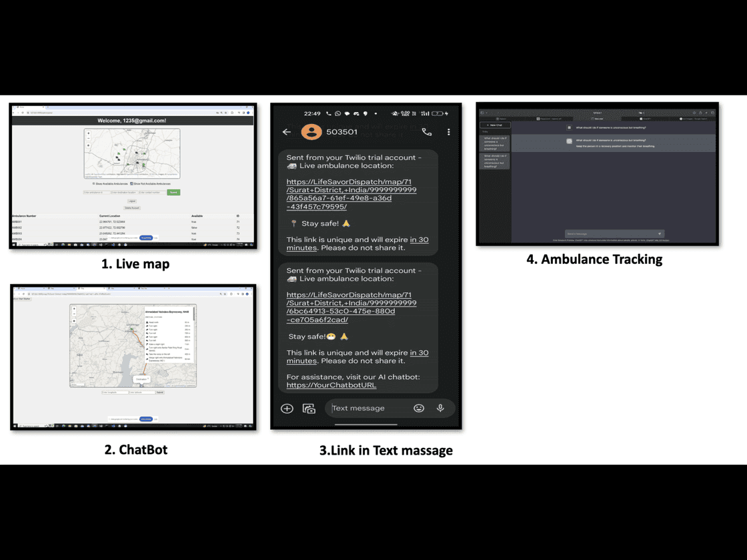This screenshot has width=747, height=560.
Task: Tap the plus attachment icon beside Text message
Action: [x=287, y=408]
